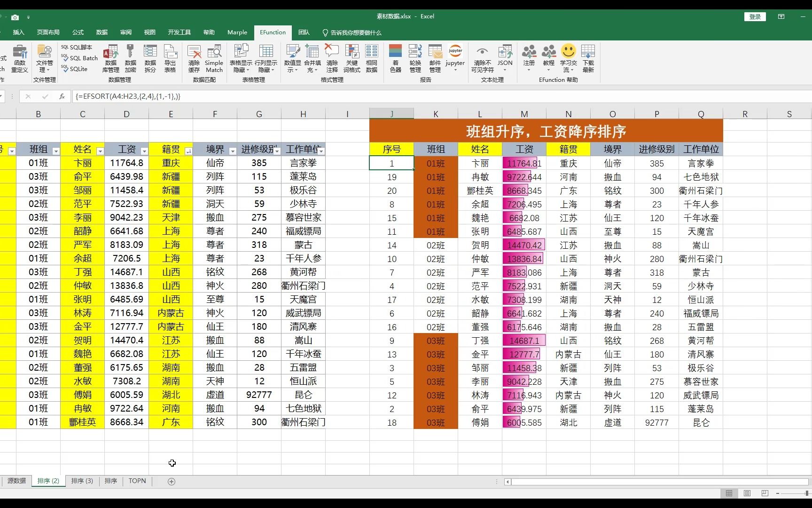Open filter dropdown for 境界 column

233,151
